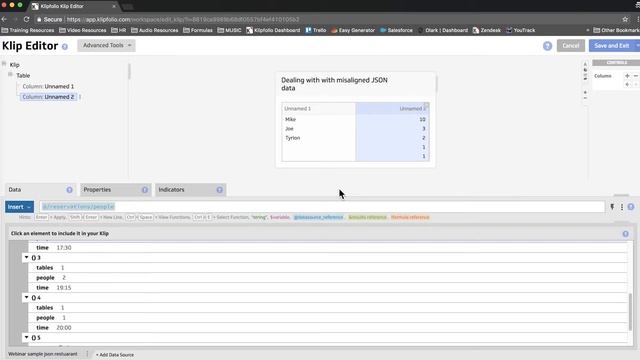The image size is (640, 360).
Task: Click Add Data Source link
Action: pyautogui.click(x=115, y=355)
